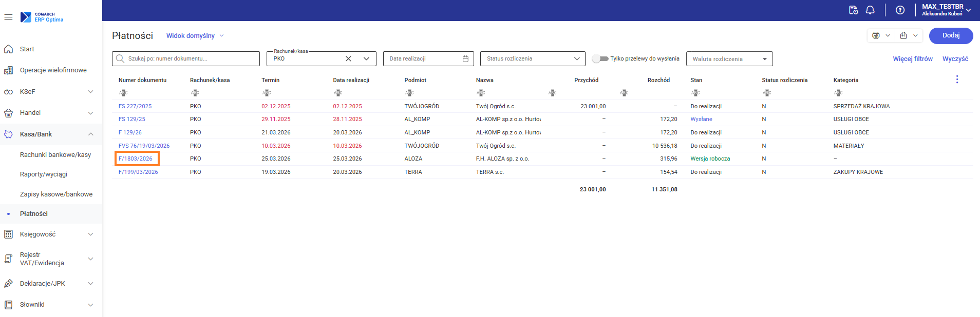Expand the Status rozliczenia dropdown
Image resolution: width=980 pixels, height=317 pixels.
(576, 59)
